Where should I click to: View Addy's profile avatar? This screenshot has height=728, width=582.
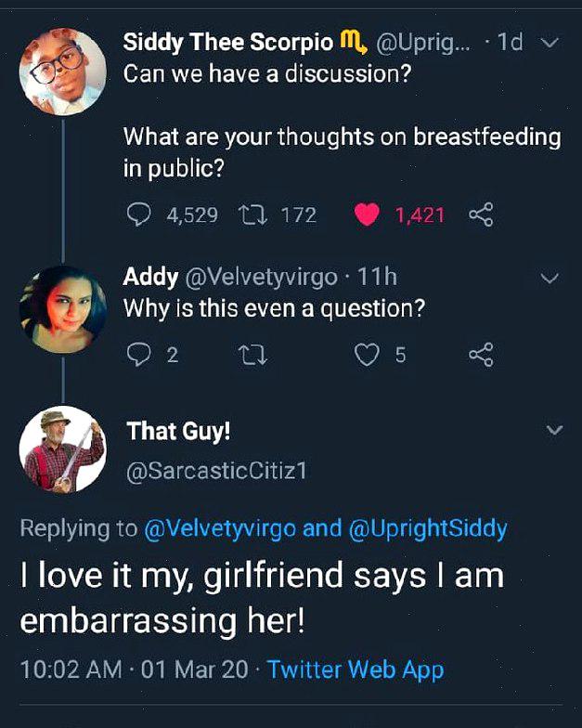(62, 309)
